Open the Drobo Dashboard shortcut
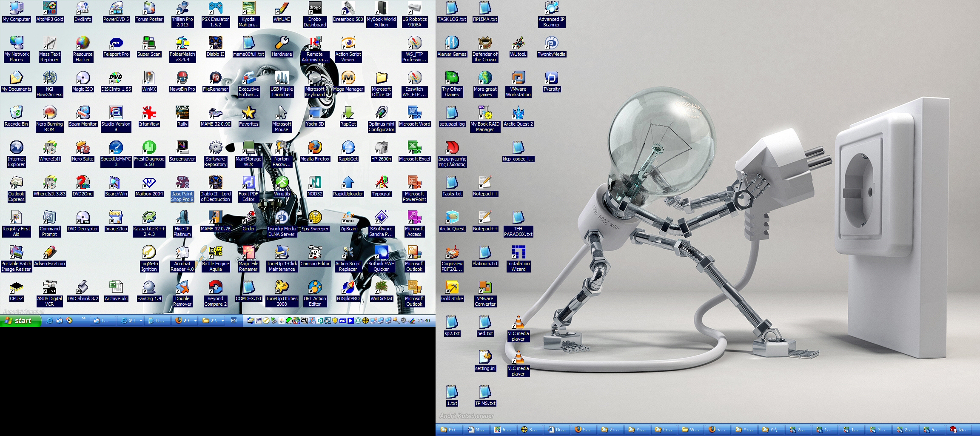 315,14
